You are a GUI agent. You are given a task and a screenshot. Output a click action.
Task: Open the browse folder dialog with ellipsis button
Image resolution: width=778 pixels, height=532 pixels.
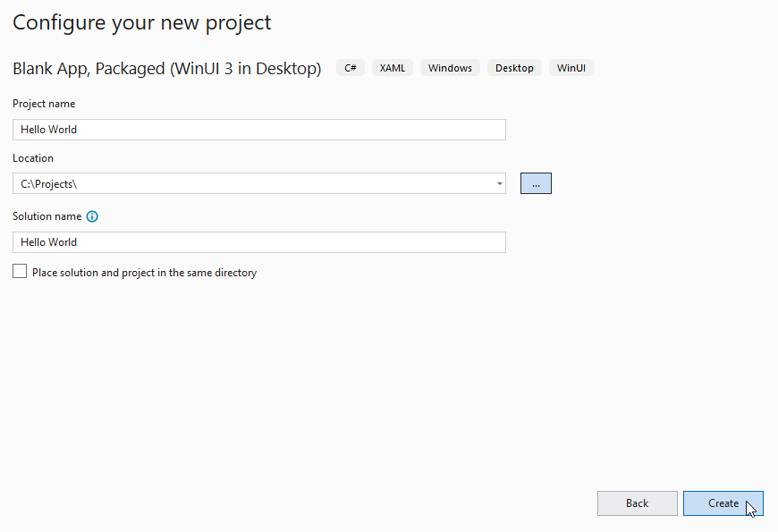pyautogui.click(x=535, y=182)
